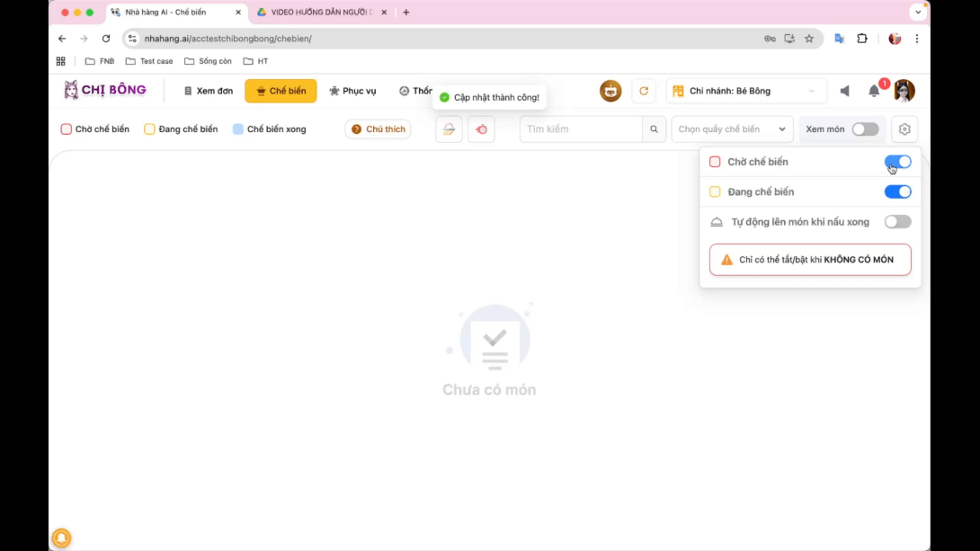Toggle the Xem món switch
The height and width of the screenshot is (551, 980).
[x=865, y=129]
